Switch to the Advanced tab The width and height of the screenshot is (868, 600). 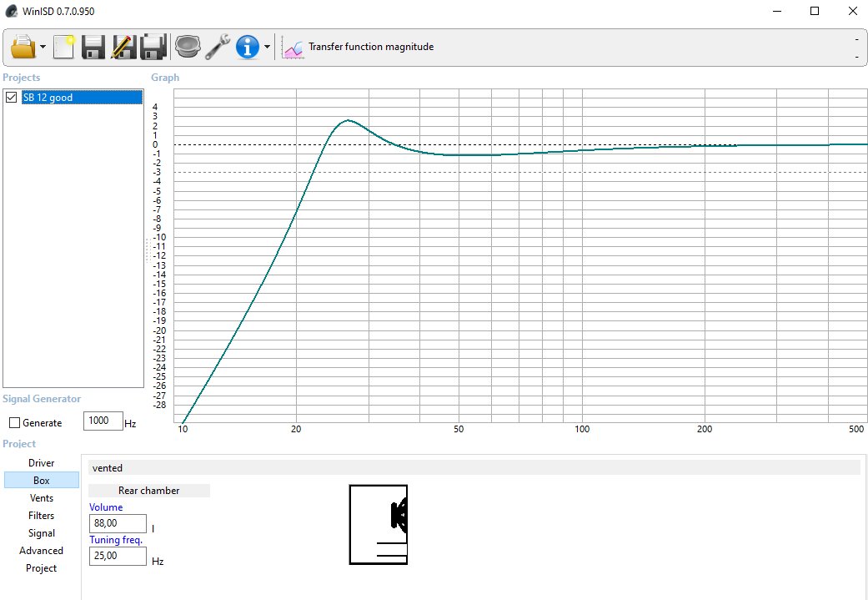[42, 551]
